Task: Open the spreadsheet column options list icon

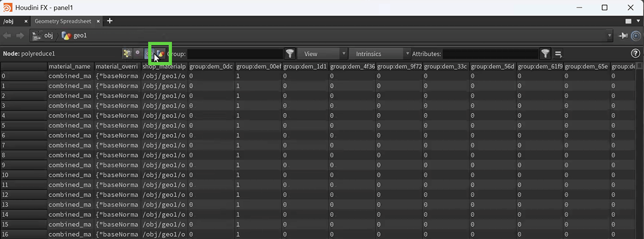Action: [x=558, y=54]
